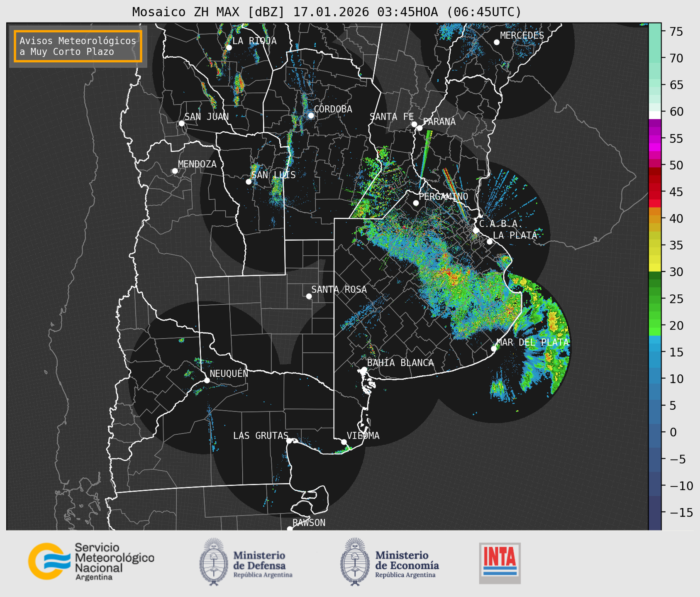700x597 pixels.
Task: Click the Bahía Blanca marker dot
Action: (x=364, y=369)
